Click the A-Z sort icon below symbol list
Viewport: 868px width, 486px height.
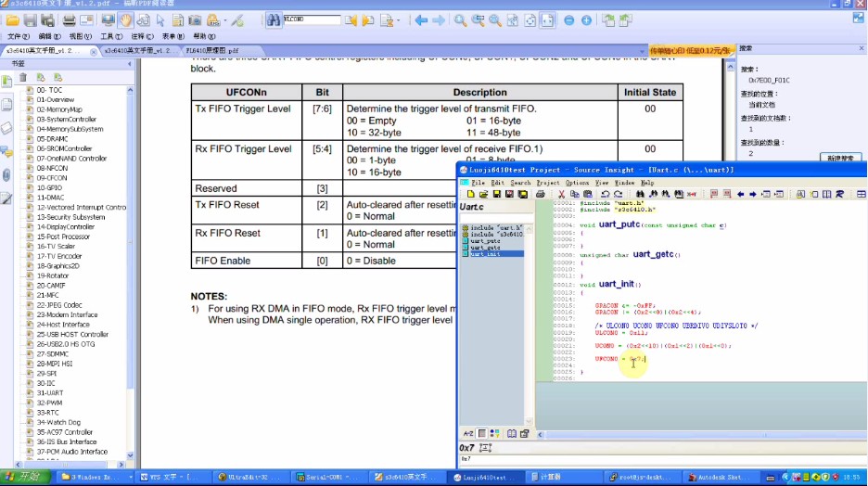[468, 433]
